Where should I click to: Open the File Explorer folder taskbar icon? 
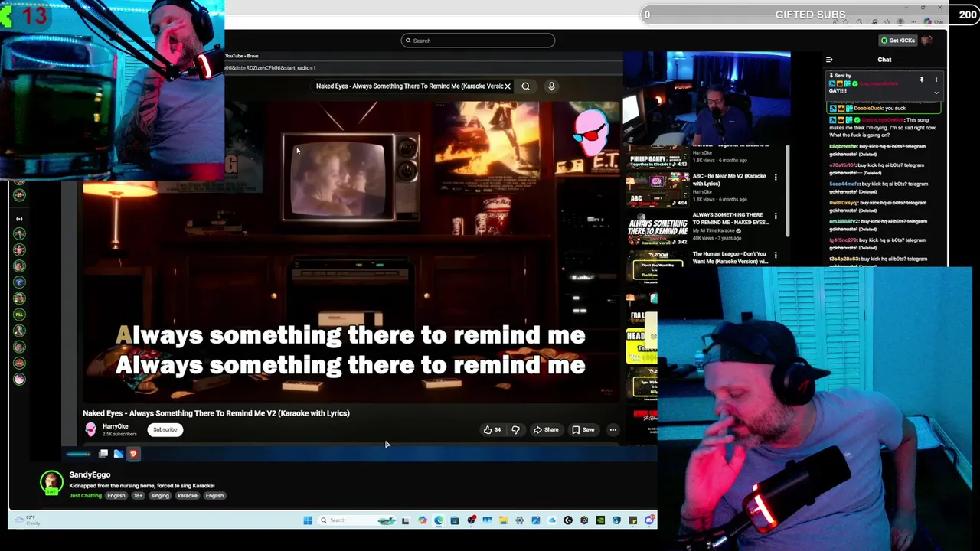[x=503, y=520]
